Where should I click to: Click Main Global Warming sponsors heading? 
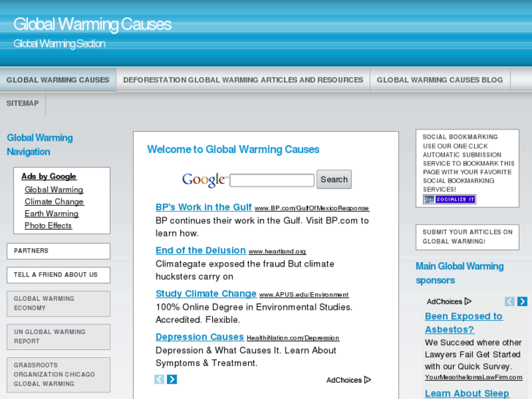[460, 273]
